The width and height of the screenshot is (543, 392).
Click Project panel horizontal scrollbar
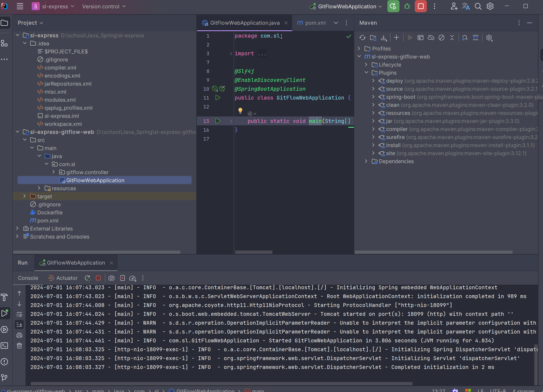pyautogui.click(x=97, y=252)
